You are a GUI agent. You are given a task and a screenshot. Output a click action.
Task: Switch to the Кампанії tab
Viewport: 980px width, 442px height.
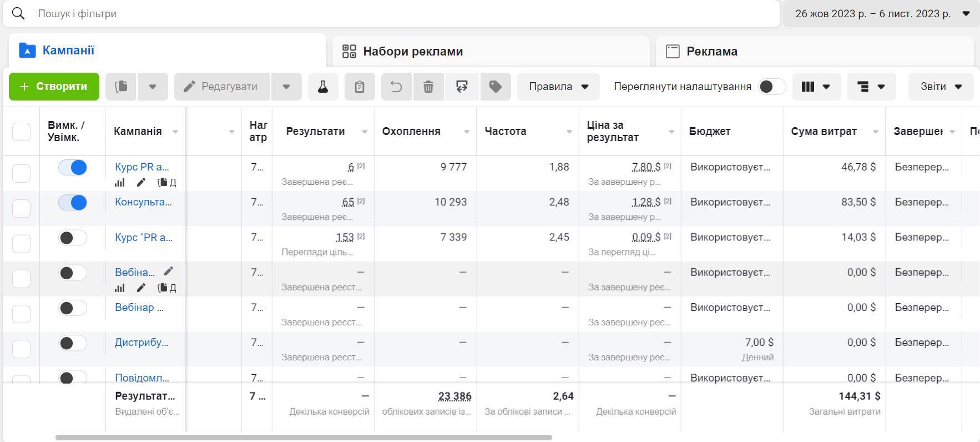(x=167, y=51)
